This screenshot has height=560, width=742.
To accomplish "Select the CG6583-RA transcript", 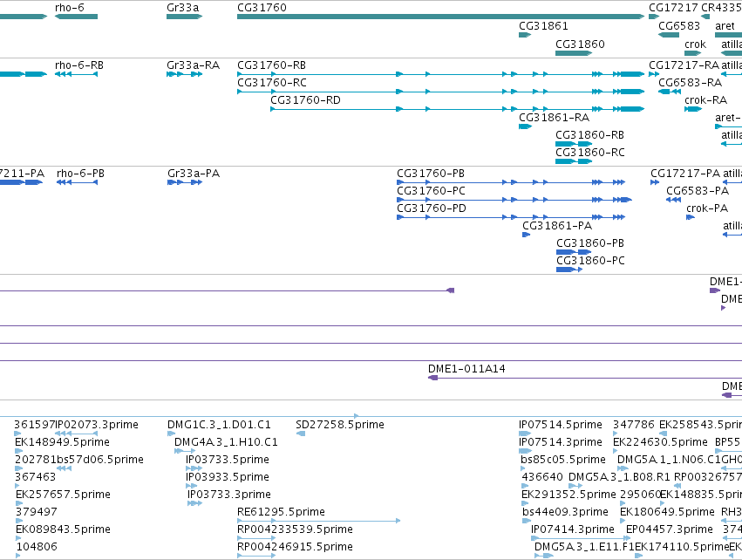I will [670, 92].
